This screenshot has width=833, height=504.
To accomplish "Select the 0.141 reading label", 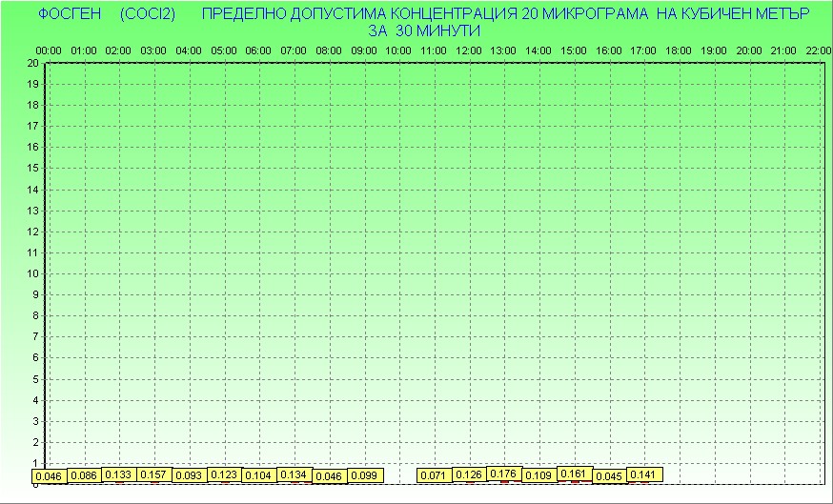I will 644,474.
